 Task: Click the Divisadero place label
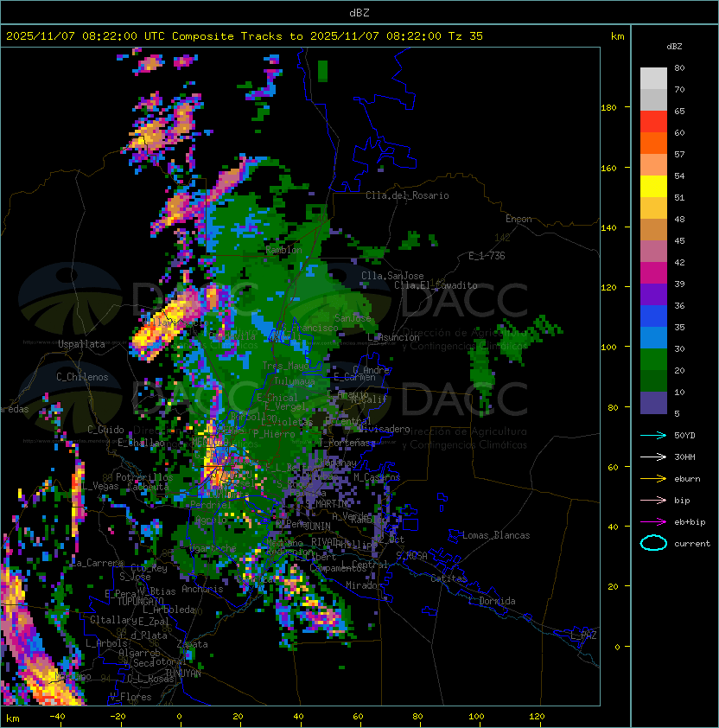pyautogui.click(x=385, y=428)
